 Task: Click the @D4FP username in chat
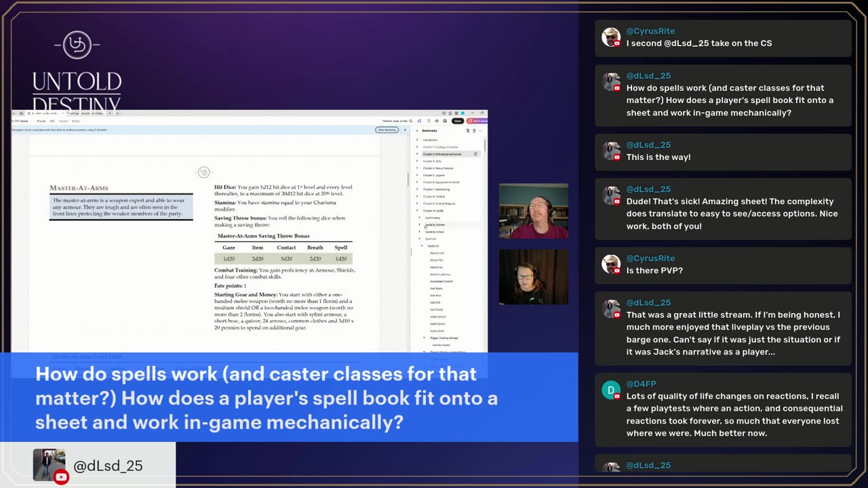tap(641, 384)
